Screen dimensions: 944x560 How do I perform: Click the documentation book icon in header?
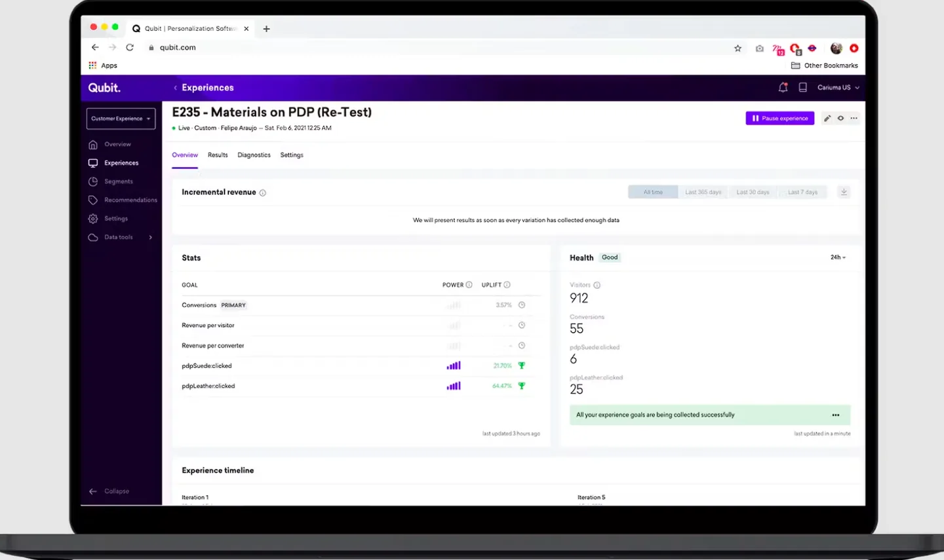[x=802, y=87]
